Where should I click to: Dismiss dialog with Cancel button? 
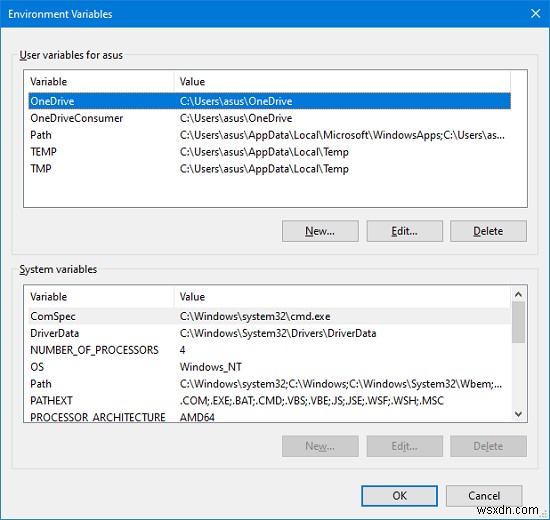pos(484,495)
